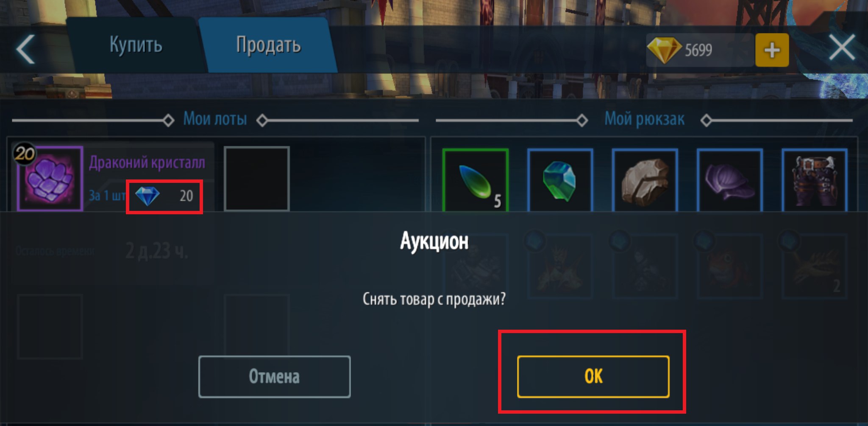
Task: Select the brown rock item in backpack
Action: (645, 180)
